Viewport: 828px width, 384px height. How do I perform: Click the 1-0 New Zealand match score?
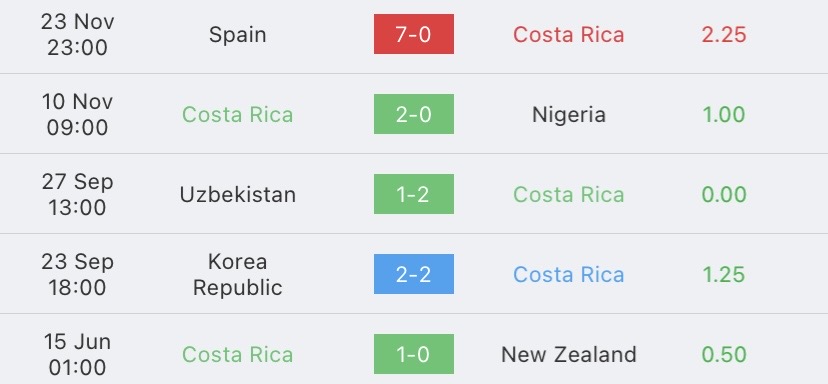413,354
